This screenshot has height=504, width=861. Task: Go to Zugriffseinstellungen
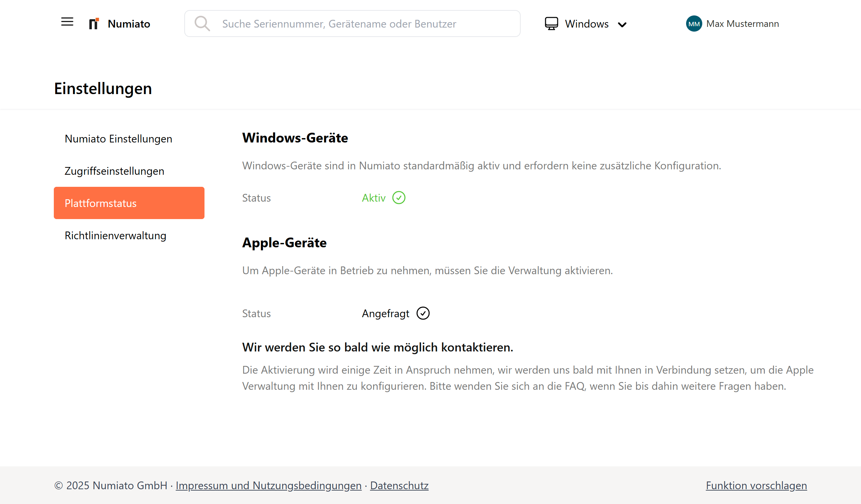[129, 171]
